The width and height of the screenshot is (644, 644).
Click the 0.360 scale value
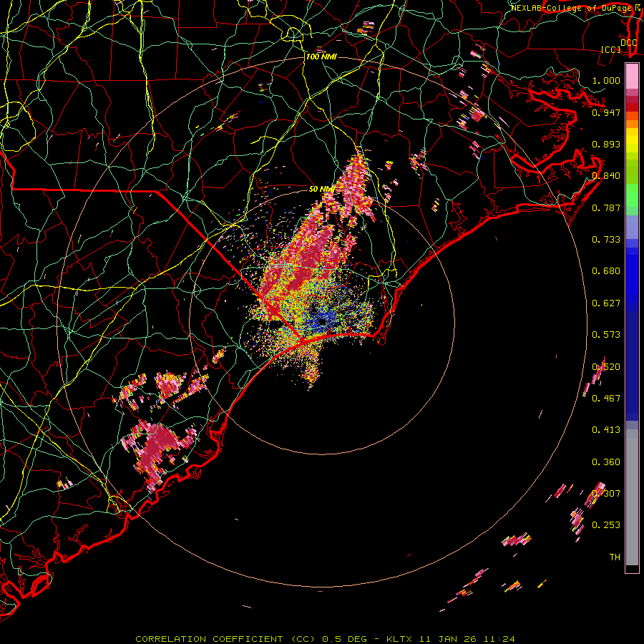[x=606, y=462]
